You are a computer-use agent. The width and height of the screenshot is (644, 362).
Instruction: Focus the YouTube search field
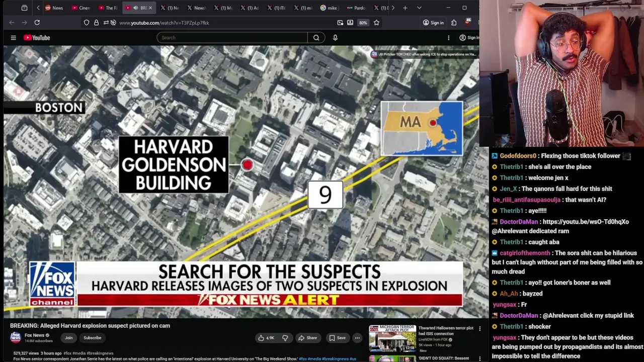tap(232, 38)
